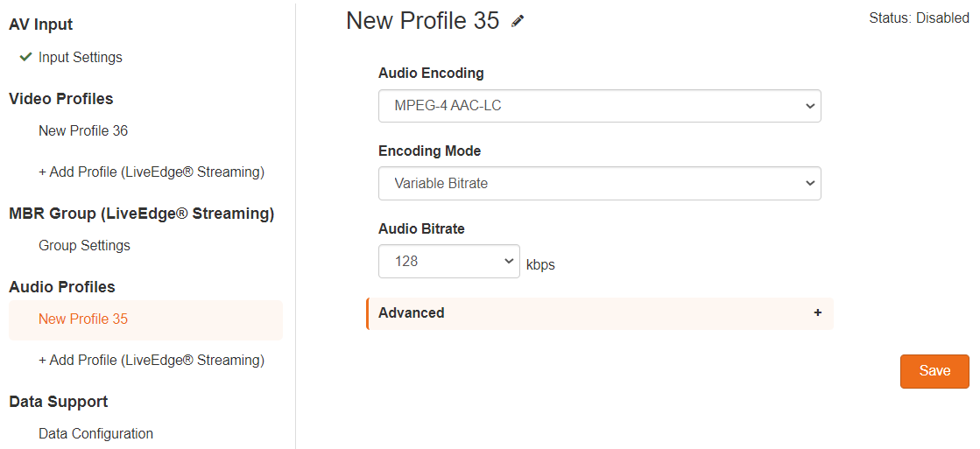The image size is (980, 449).
Task: Open Input Settings in sidebar
Action: 81,58
